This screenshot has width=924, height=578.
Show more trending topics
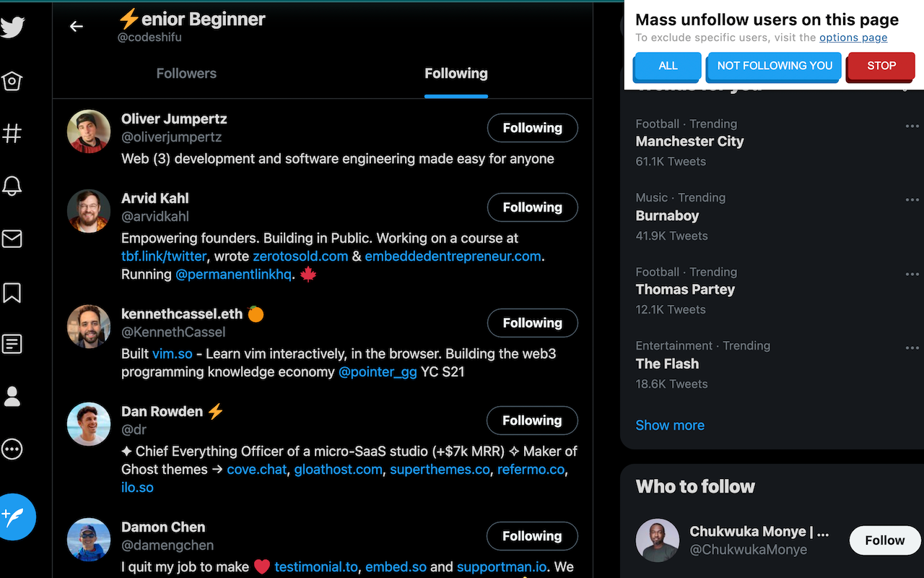tap(670, 425)
